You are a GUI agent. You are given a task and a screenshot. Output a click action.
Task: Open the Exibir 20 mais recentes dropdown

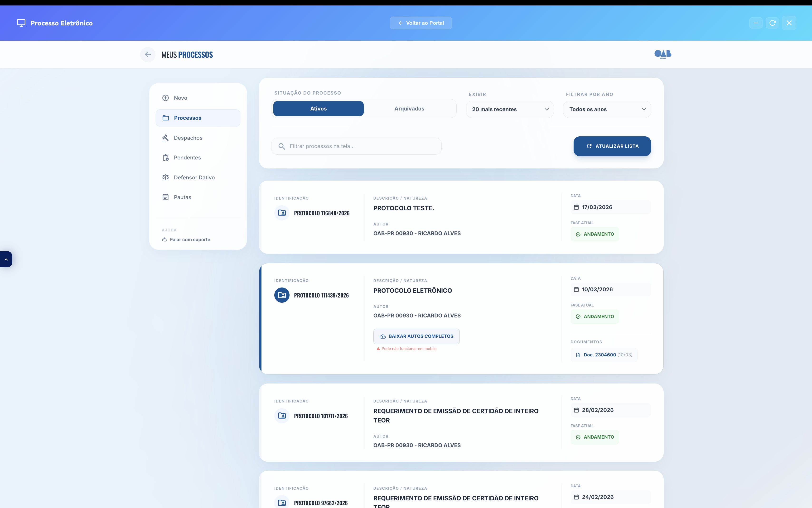(x=509, y=109)
